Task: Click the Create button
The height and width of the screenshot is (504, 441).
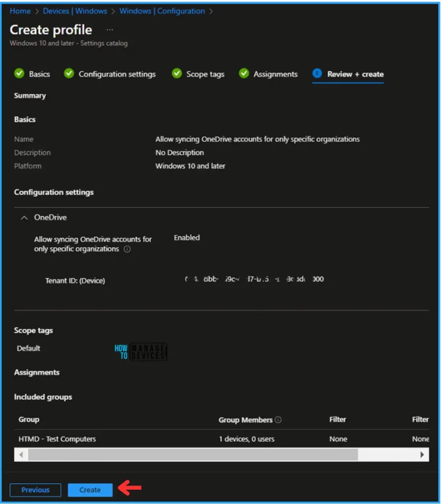Action: pos(90,490)
